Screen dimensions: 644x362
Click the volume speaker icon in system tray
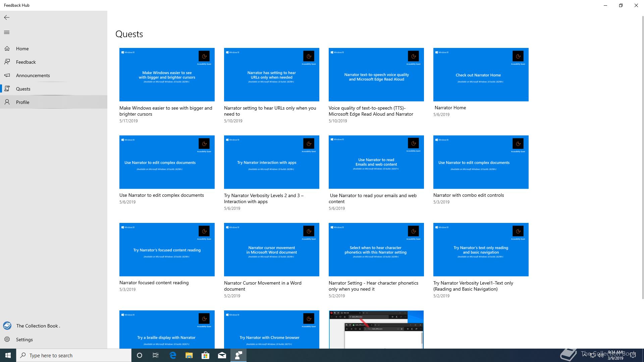click(600, 356)
